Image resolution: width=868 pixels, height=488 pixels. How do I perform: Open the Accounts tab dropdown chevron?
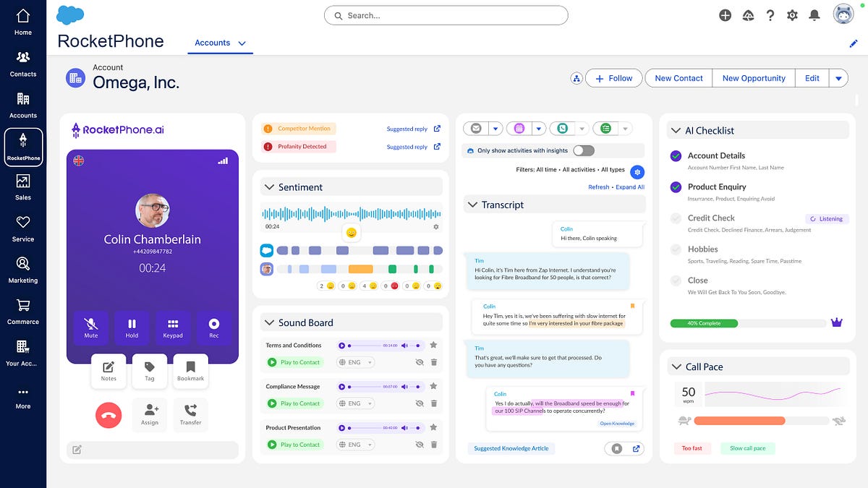(x=242, y=43)
